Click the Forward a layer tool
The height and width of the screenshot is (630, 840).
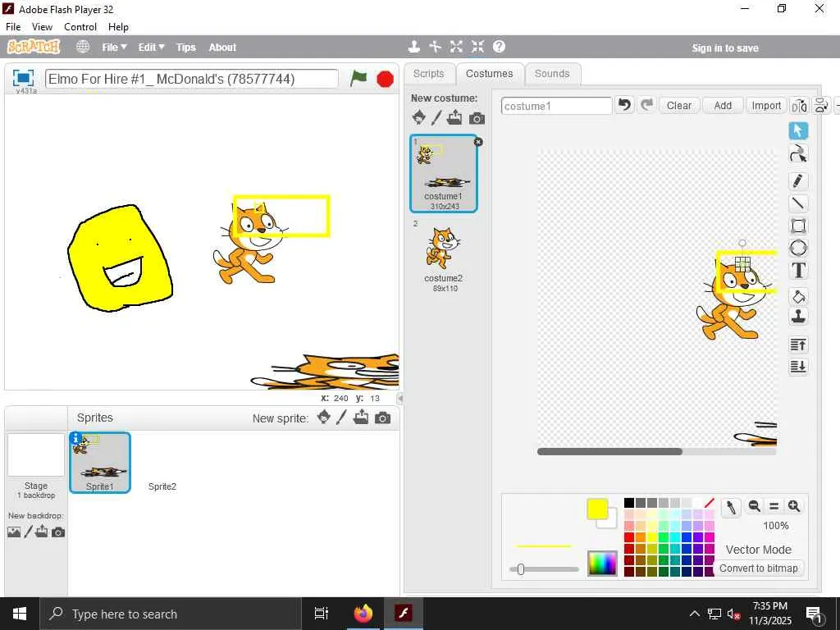[798, 345]
